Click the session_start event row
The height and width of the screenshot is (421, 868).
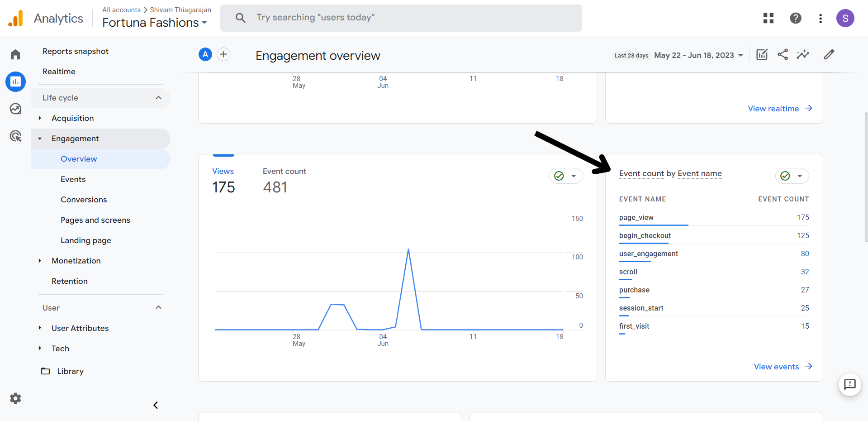point(714,308)
